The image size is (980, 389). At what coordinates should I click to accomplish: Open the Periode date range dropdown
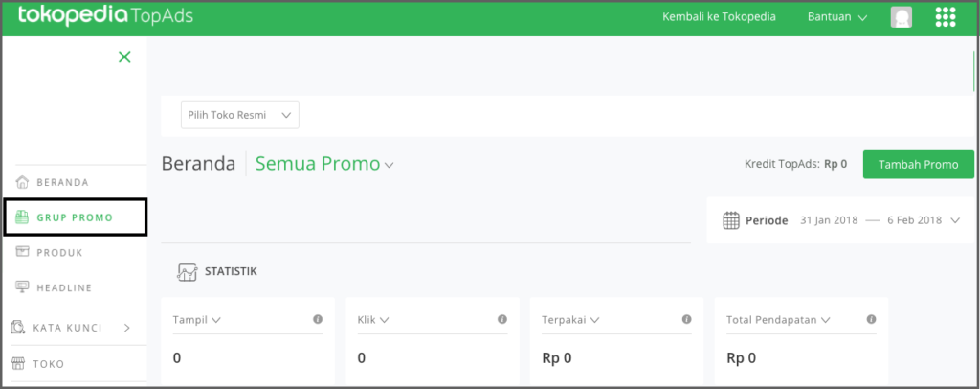pos(842,220)
